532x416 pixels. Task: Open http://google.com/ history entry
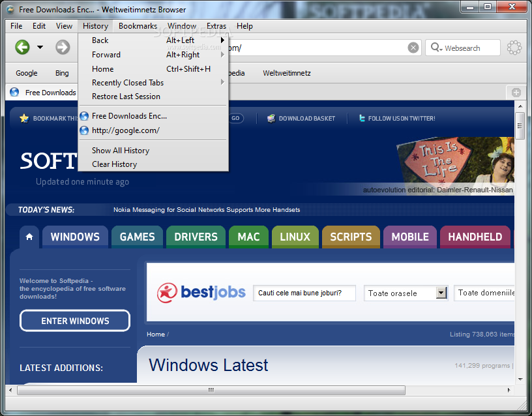[x=153, y=130]
